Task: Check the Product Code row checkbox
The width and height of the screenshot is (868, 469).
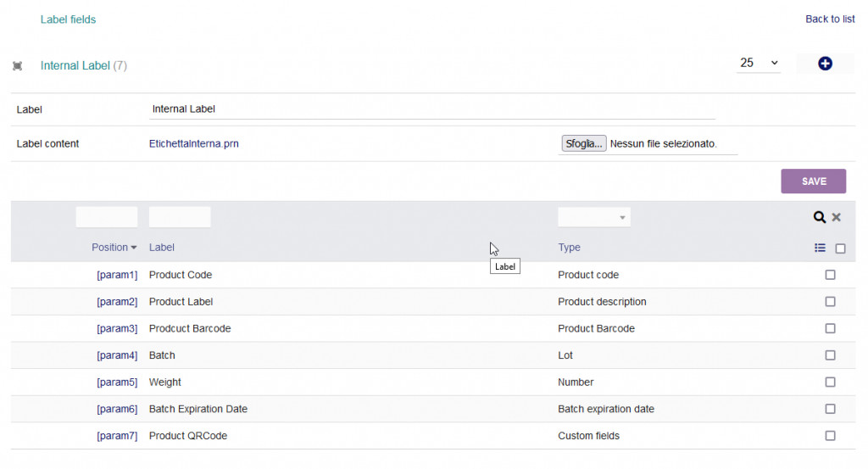Action: point(830,275)
